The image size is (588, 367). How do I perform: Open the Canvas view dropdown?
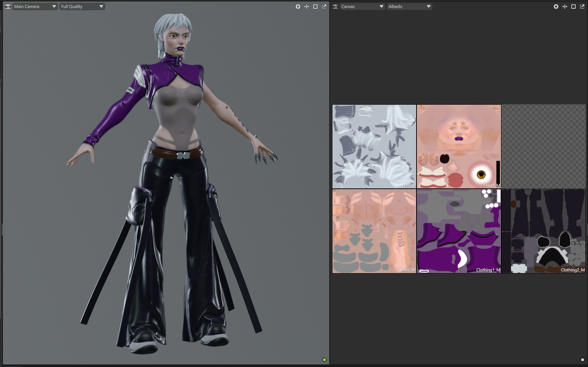(x=362, y=7)
